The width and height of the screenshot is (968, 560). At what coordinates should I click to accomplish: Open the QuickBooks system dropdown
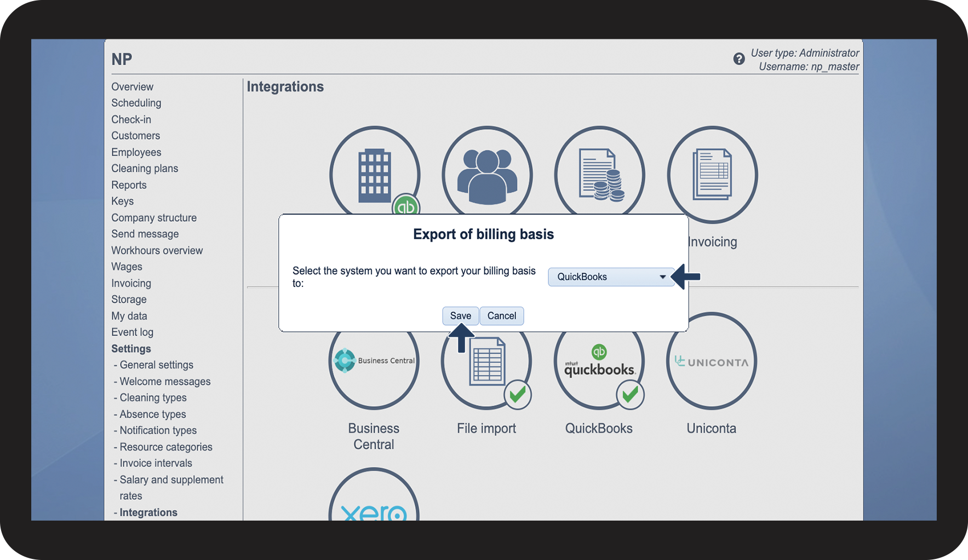[x=611, y=277]
